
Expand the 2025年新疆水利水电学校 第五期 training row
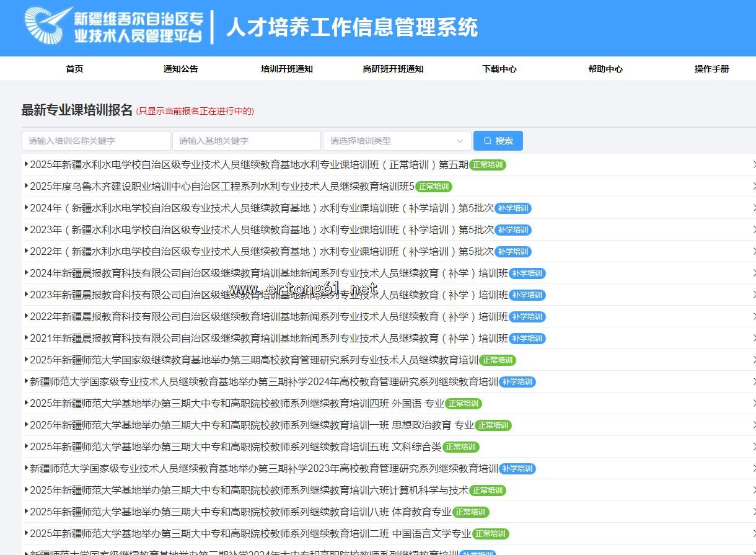248,165
